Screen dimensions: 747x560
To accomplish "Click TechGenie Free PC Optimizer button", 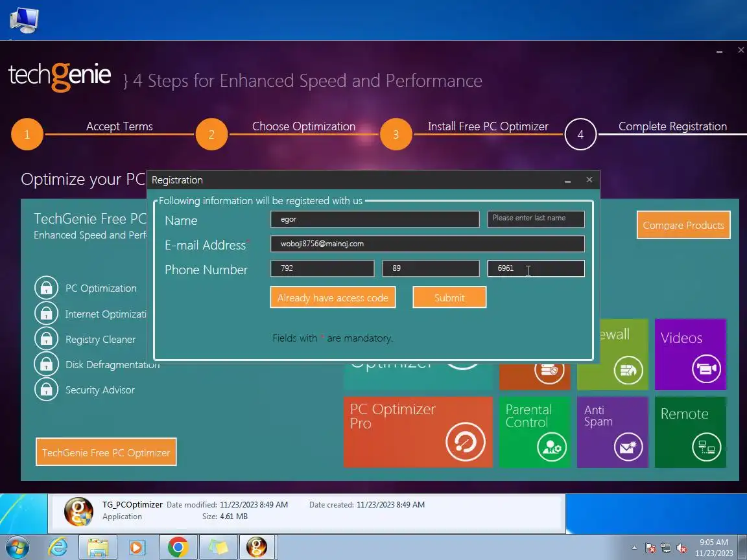I will click(x=106, y=452).
